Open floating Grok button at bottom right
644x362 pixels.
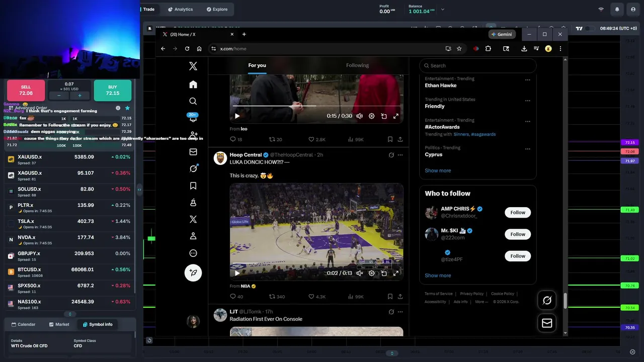point(547,300)
